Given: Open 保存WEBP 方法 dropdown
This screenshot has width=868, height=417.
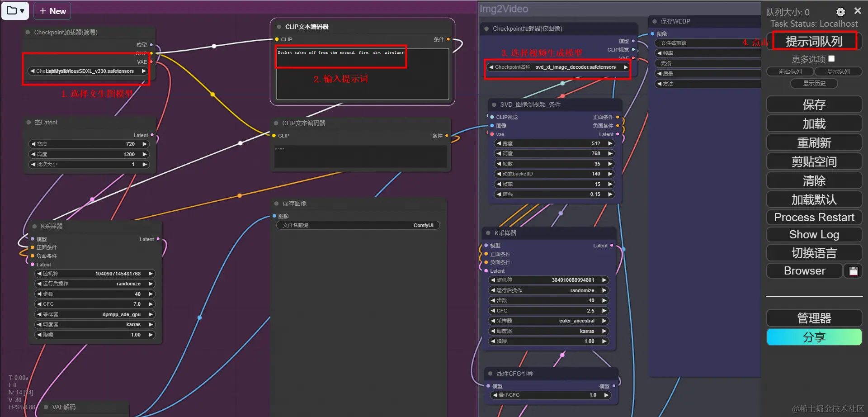Looking at the screenshot, I should coord(708,84).
